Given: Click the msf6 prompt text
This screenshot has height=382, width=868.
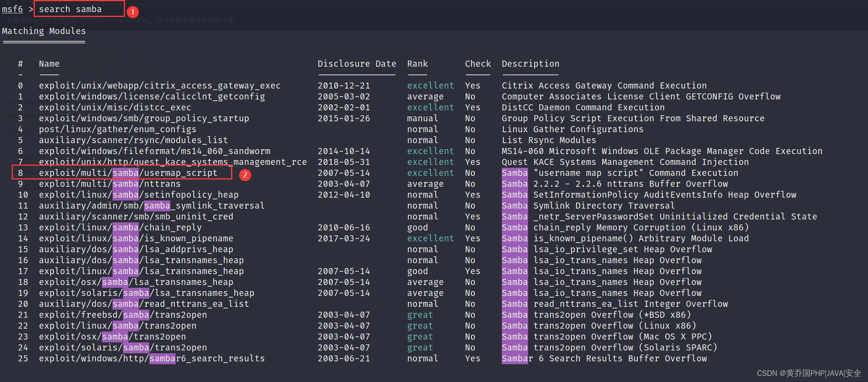Looking at the screenshot, I should point(13,9).
